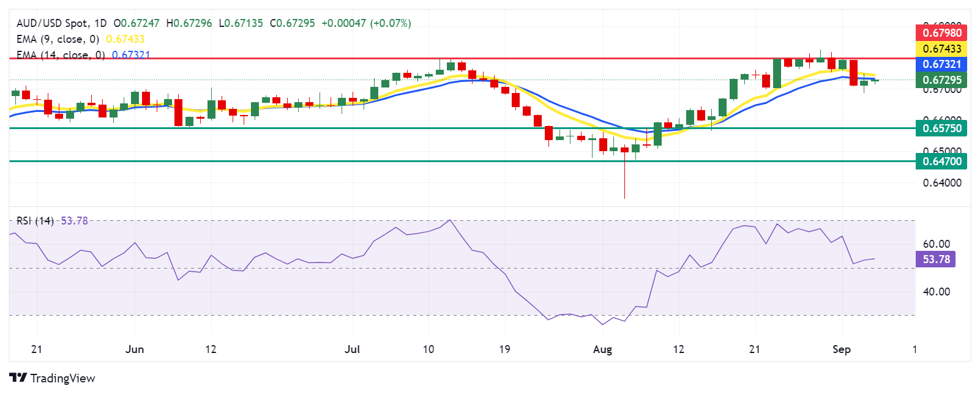980x394 pixels.
Task: Click the red 0.67980 price label
Action: pyautogui.click(x=942, y=33)
